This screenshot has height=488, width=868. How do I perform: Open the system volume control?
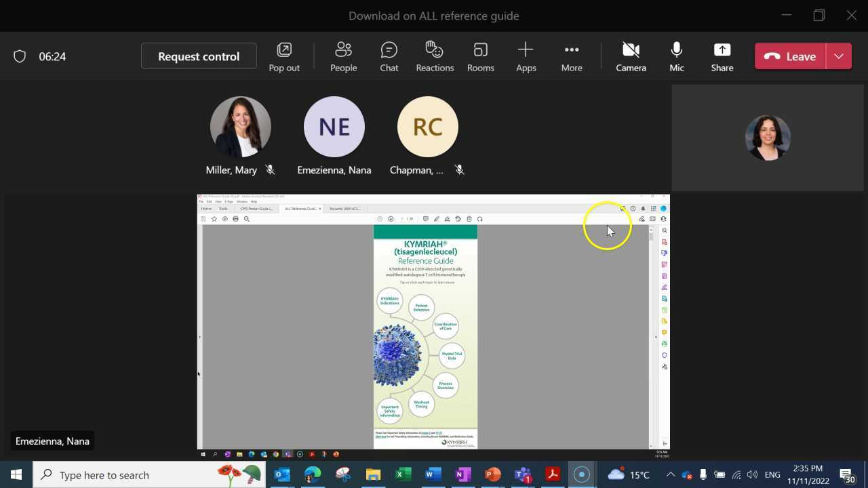(752, 475)
